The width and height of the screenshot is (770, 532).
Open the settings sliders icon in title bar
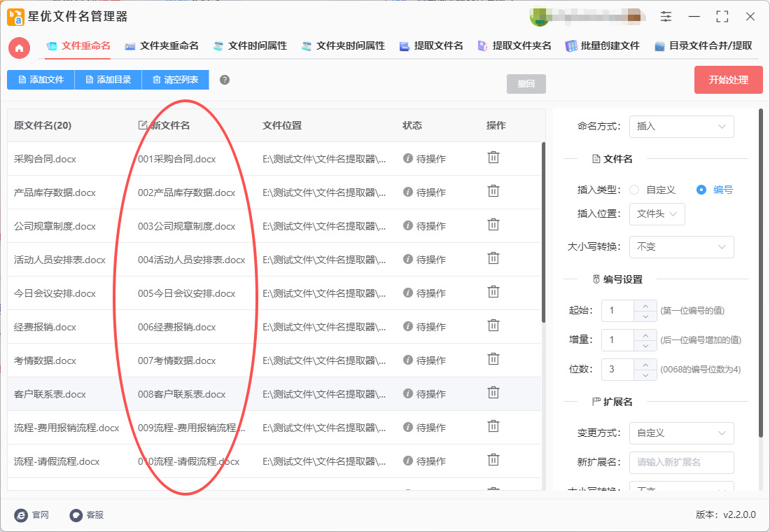pos(666,17)
